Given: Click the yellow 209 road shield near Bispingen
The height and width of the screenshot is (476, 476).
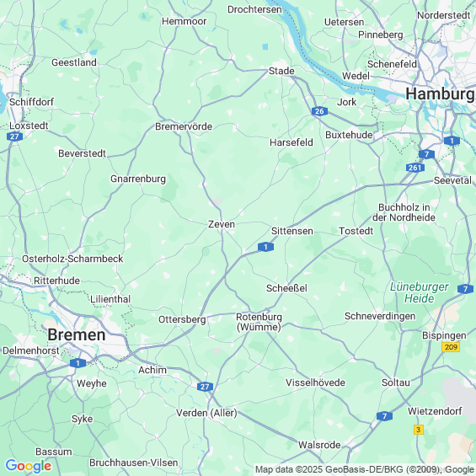Looking at the screenshot, I should (451, 347).
